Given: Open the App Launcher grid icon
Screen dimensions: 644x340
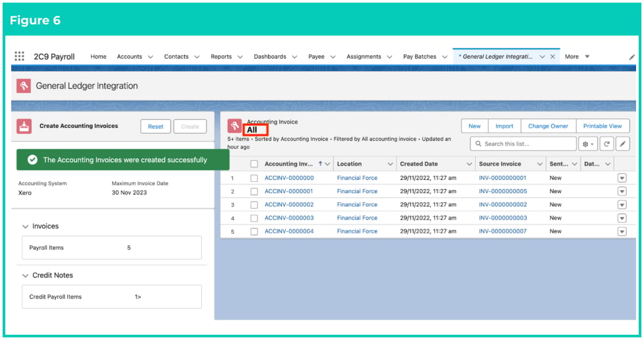Looking at the screenshot, I should point(19,56).
